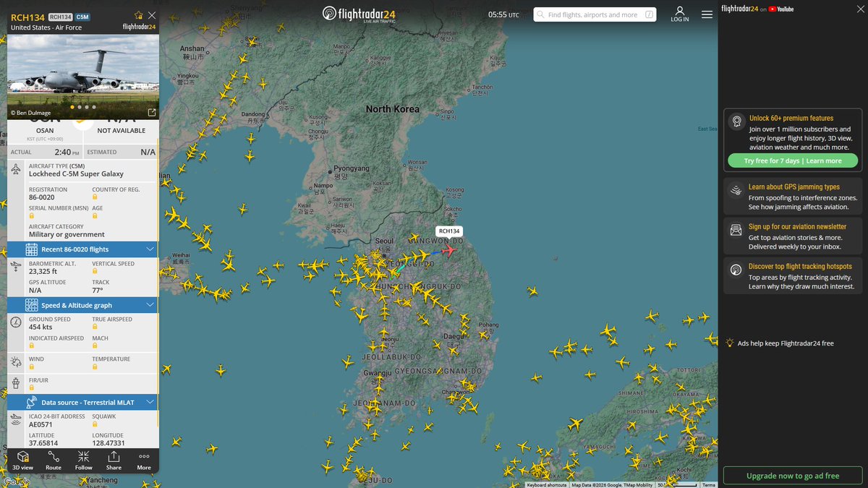The height and width of the screenshot is (488, 868).
Task: Open Learn about GPS jamming types
Action: 793,197
